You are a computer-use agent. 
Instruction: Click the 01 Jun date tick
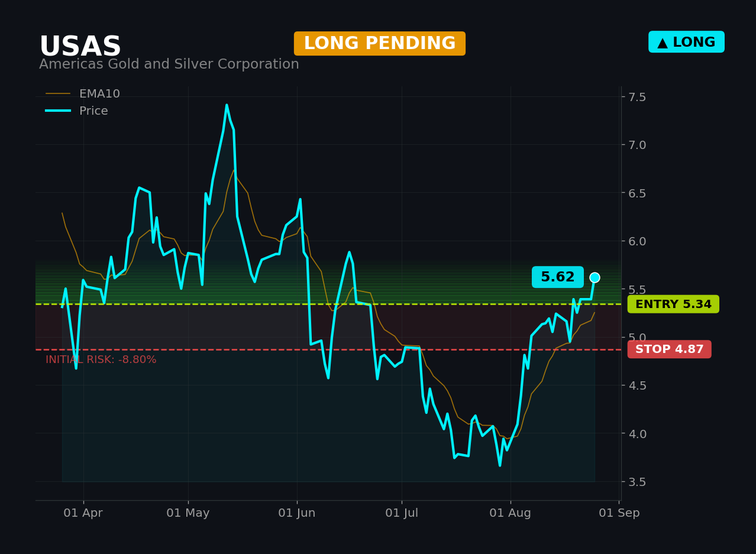point(297,513)
